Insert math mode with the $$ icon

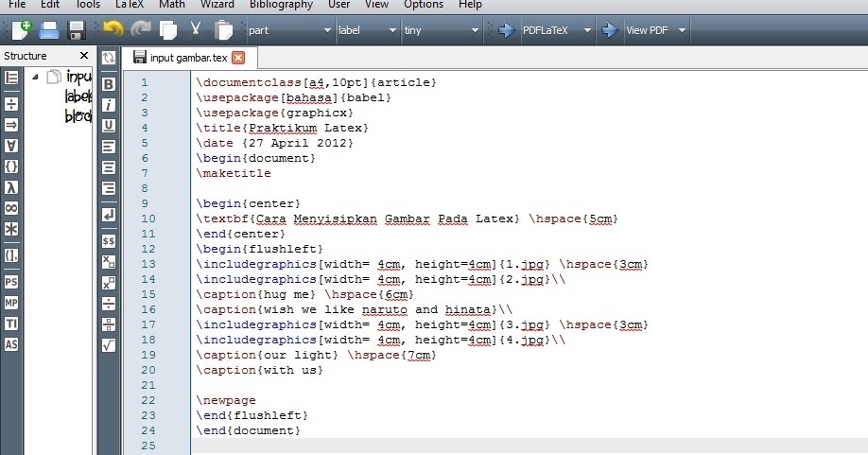109,241
